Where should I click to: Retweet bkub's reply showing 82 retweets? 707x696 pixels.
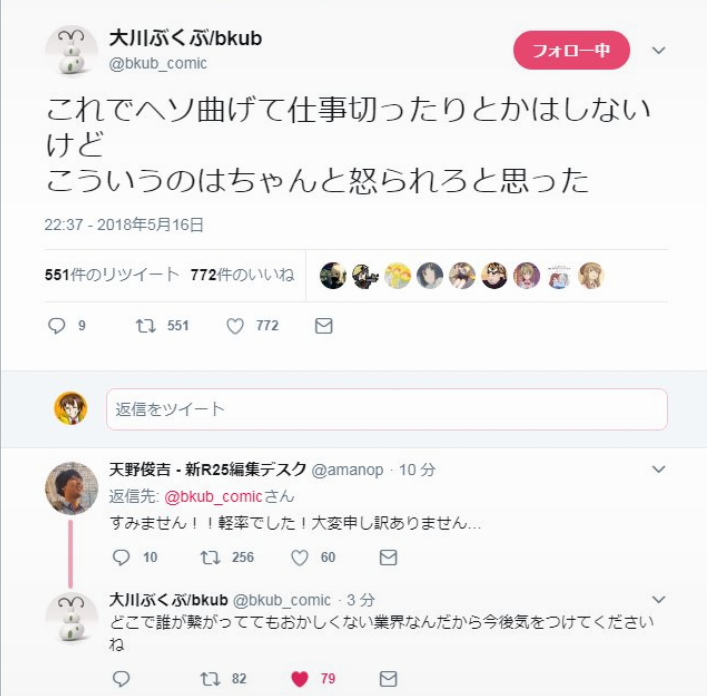pos(210,678)
